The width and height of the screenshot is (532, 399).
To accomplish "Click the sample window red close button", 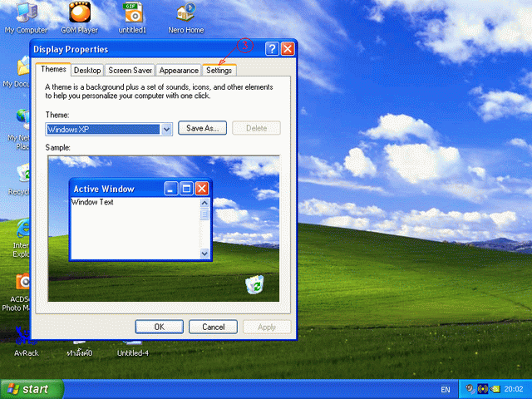I will (x=202, y=189).
